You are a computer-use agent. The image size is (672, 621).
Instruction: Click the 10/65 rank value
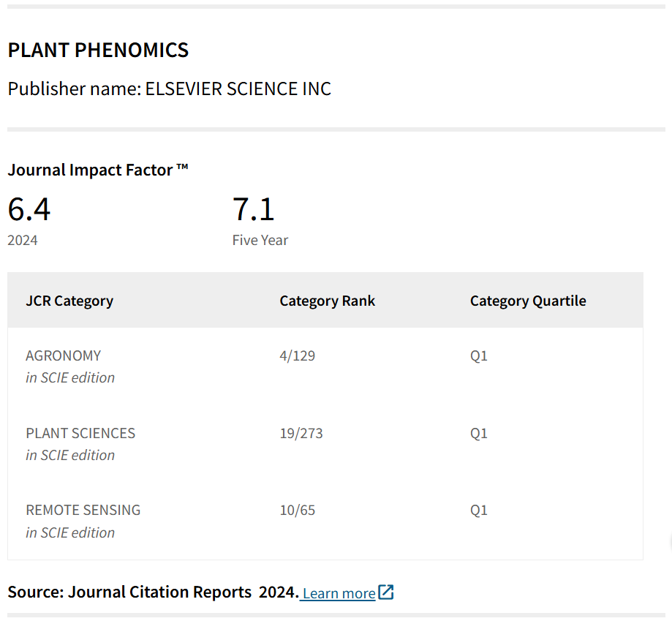297,510
